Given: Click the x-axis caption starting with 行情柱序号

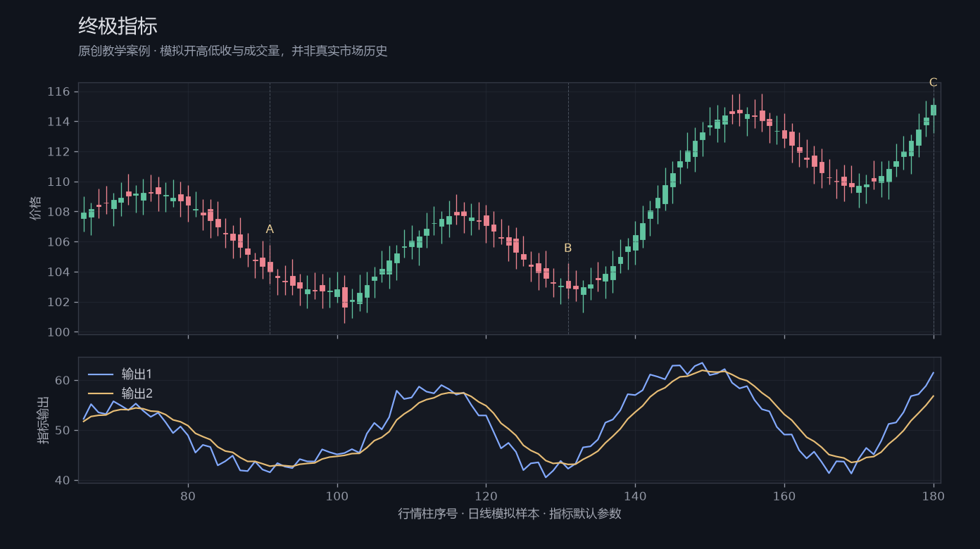Looking at the screenshot, I should (x=510, y=514).
